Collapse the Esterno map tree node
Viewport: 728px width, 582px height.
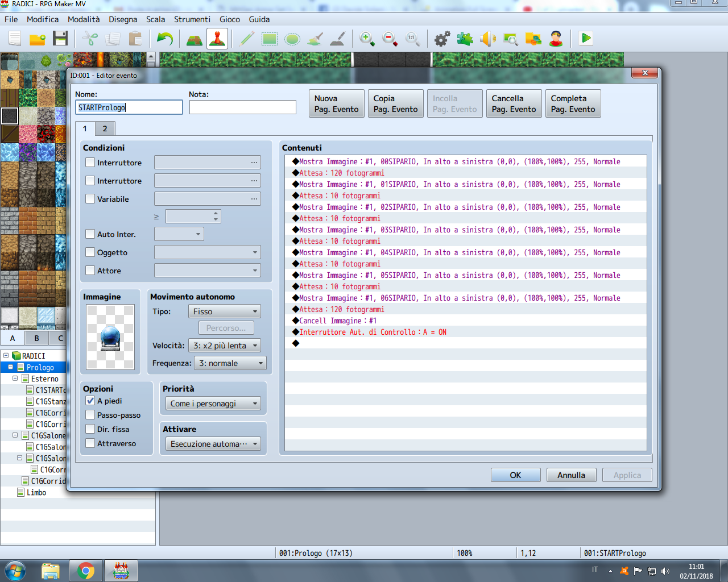click(15, 379)
